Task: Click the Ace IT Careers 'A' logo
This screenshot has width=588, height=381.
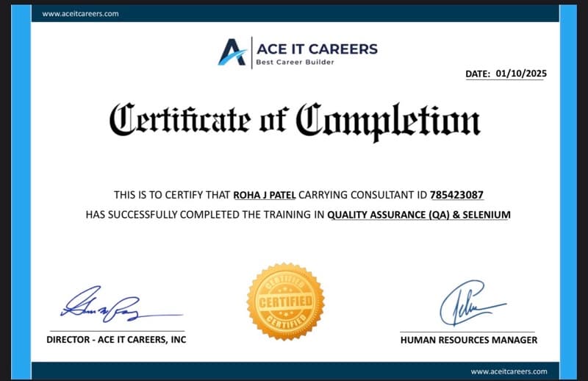Action: click(232, 52)
